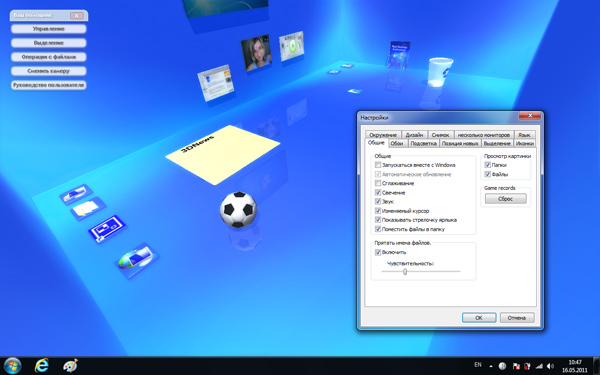Open the web page screenshot thumbnail on the wall
The height and width of the screenshot is (375, 600).
[x=215, y=83]
